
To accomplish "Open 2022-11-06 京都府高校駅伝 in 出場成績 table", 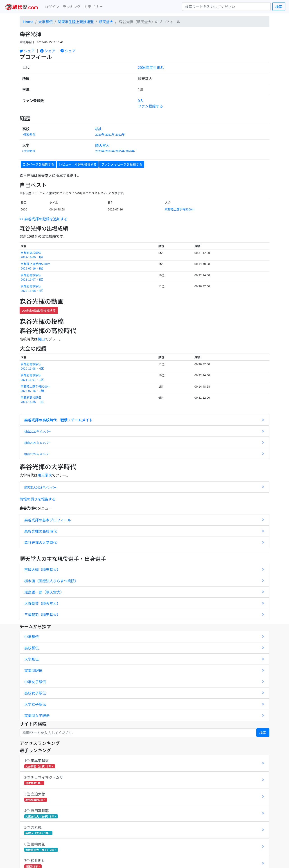I will [x=31, y=253].
